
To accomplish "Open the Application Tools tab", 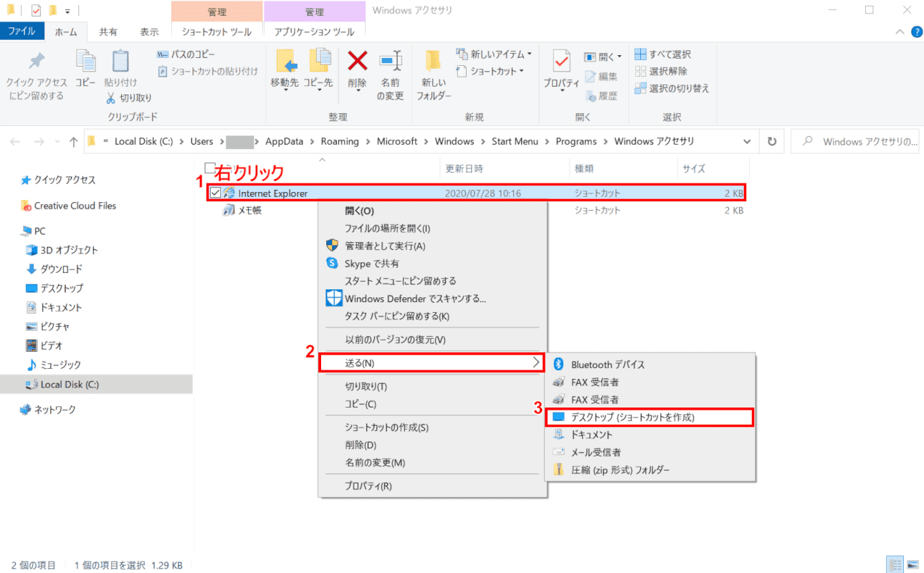I will 314,32.
